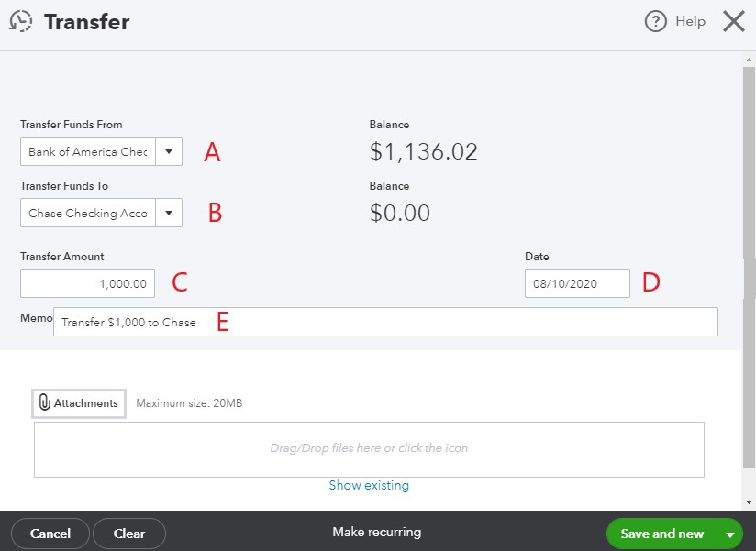
Task: Click into the Memo text field
Action: (x=385, y=322)
